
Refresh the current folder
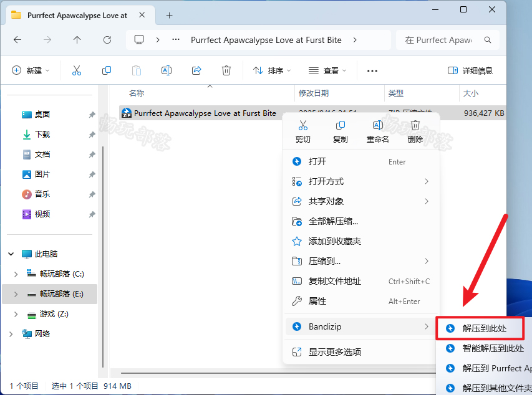tap(107, 40)
